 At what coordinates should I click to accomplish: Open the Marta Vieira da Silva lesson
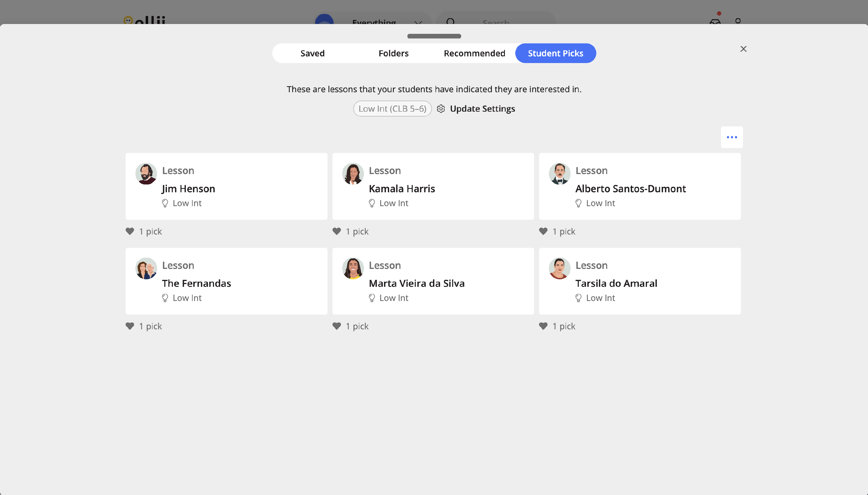433,281
